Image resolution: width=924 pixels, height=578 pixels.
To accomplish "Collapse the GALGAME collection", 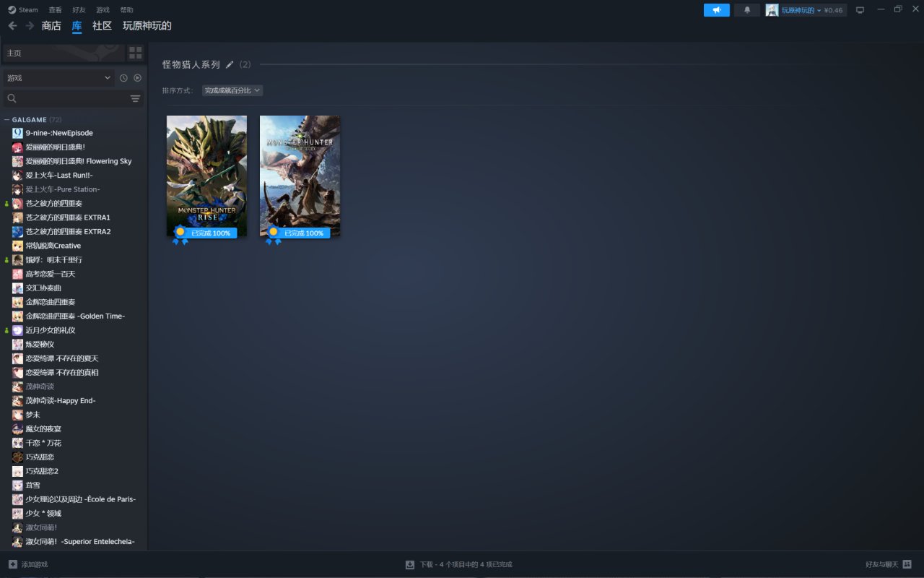I will (x=7, y=120).
